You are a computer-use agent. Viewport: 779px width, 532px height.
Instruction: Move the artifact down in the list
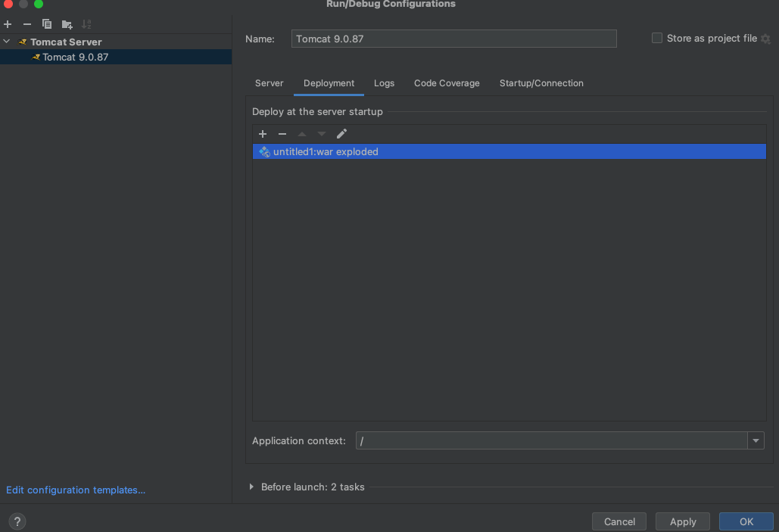(322, 134)
